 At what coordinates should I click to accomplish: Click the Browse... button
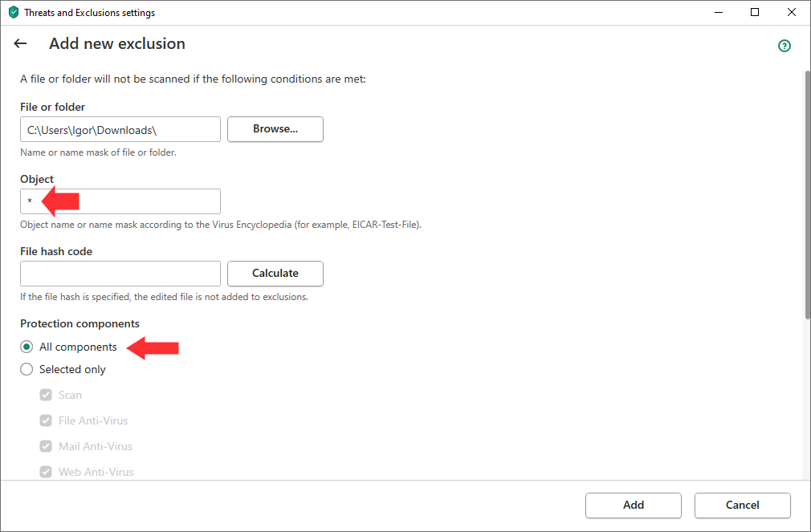(275, 129)
